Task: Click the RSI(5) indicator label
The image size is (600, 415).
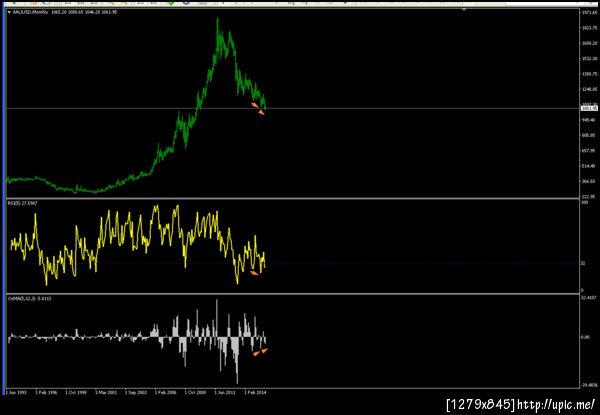Action: pos(23,203)
